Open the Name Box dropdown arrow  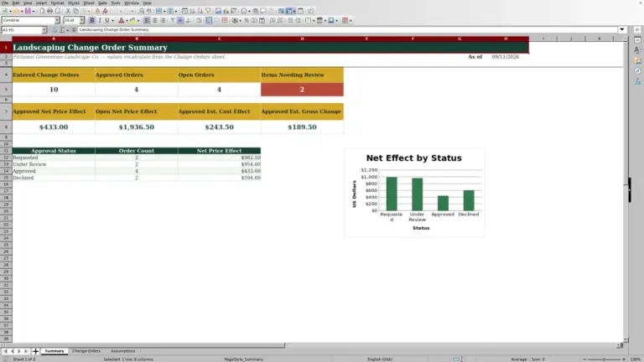pos(44,30)
